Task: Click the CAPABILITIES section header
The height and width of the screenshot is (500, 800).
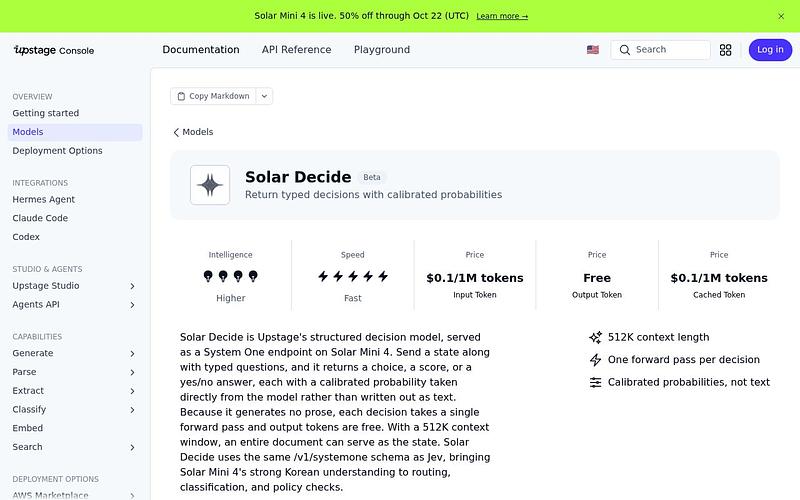Action: click(37, 337)
